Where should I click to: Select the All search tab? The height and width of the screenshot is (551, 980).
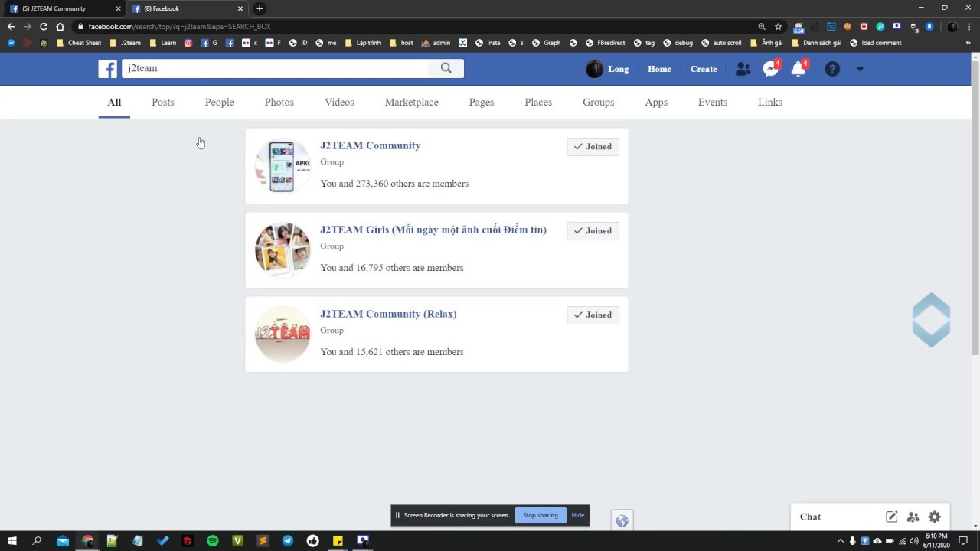tap(114, 102)
